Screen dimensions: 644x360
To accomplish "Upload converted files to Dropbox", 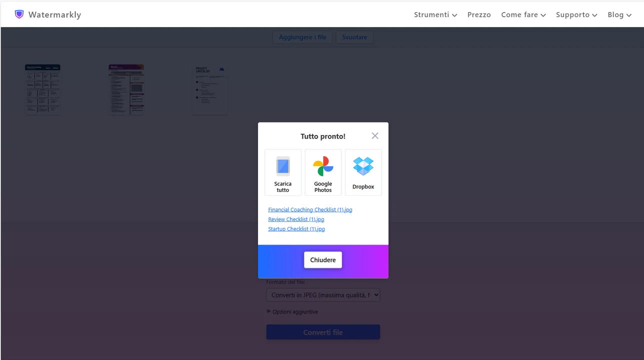I will [x=363, y=172].
